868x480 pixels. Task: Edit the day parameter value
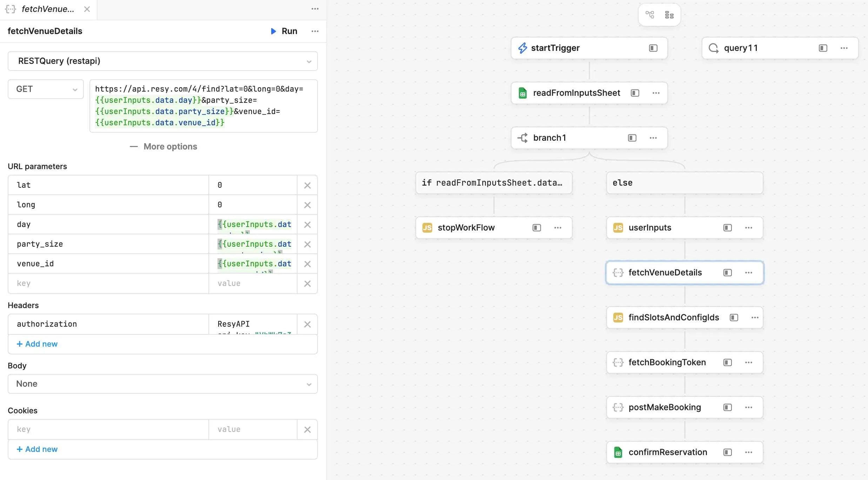pyautogui.click(x=253, y=225)
